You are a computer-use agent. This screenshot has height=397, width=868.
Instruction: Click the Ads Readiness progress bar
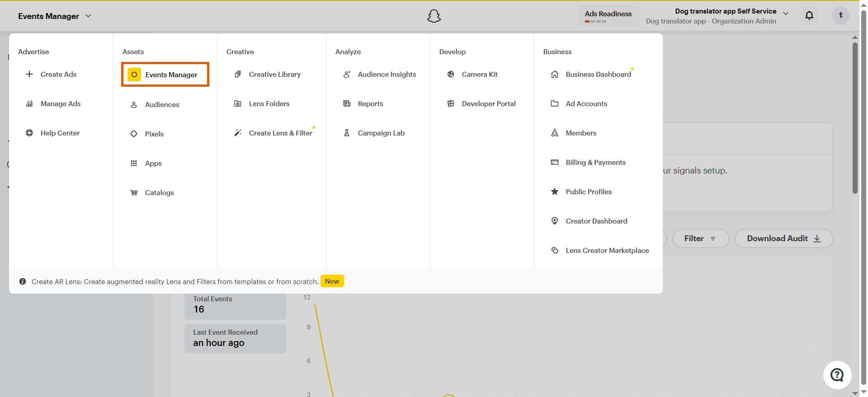pos(595,21)
